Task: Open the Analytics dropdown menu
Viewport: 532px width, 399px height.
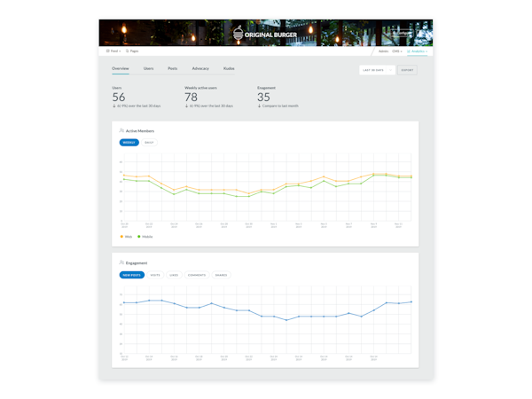Action: point(417,51)
